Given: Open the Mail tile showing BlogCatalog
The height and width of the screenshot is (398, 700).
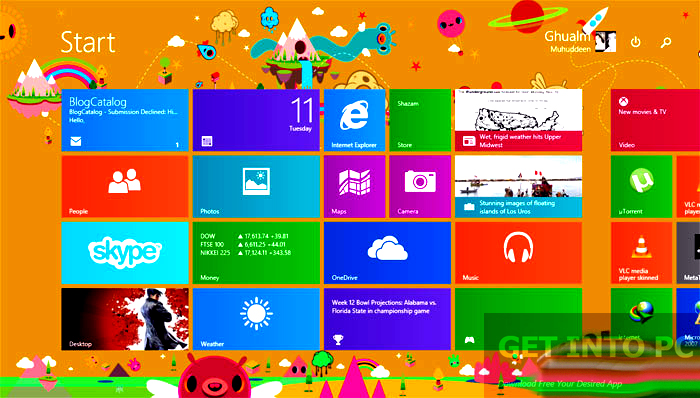Looking at the screenshot, I should [x=125, y=120].
